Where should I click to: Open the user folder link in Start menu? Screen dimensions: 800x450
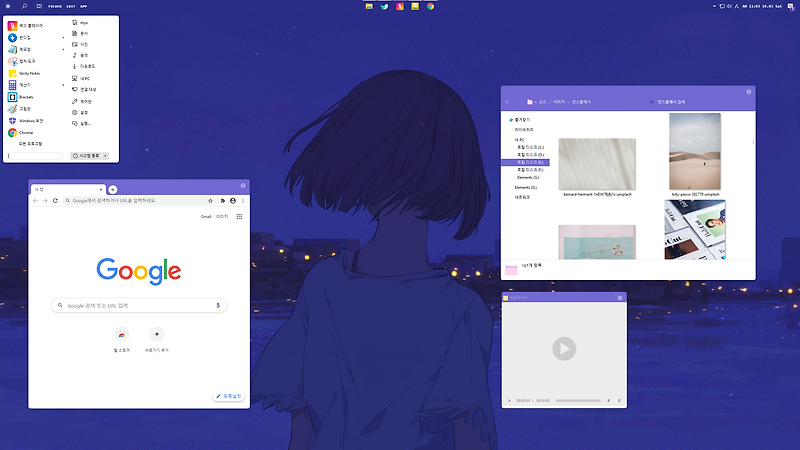tap(81, 23)
